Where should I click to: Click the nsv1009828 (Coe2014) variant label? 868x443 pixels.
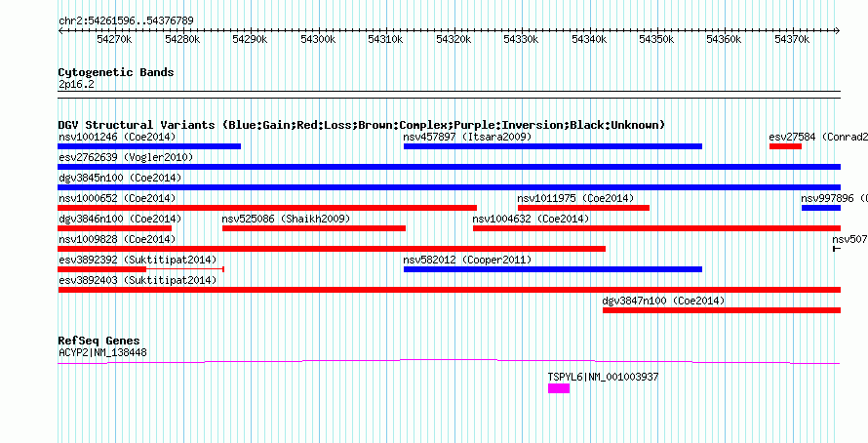117,239
